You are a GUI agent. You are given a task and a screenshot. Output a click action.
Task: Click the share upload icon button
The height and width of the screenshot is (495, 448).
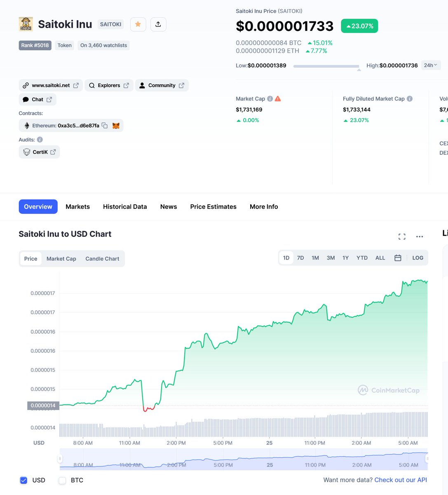158,24
